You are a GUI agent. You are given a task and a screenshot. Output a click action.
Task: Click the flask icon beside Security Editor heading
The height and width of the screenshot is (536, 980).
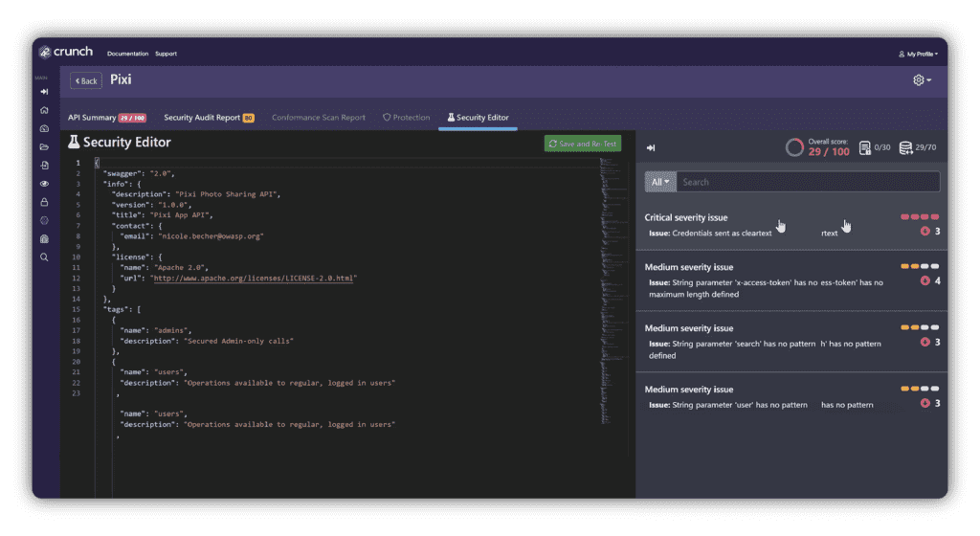coord(74,142)
